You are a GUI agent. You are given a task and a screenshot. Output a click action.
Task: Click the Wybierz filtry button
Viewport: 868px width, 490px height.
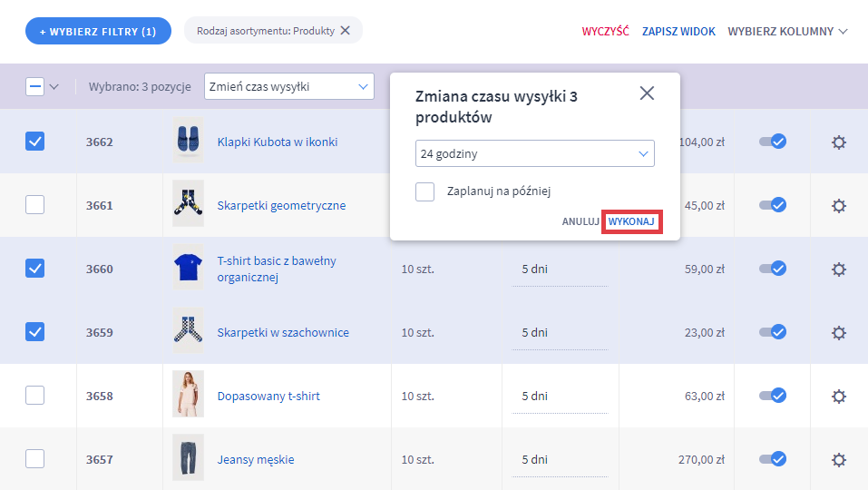coord(98,31)
